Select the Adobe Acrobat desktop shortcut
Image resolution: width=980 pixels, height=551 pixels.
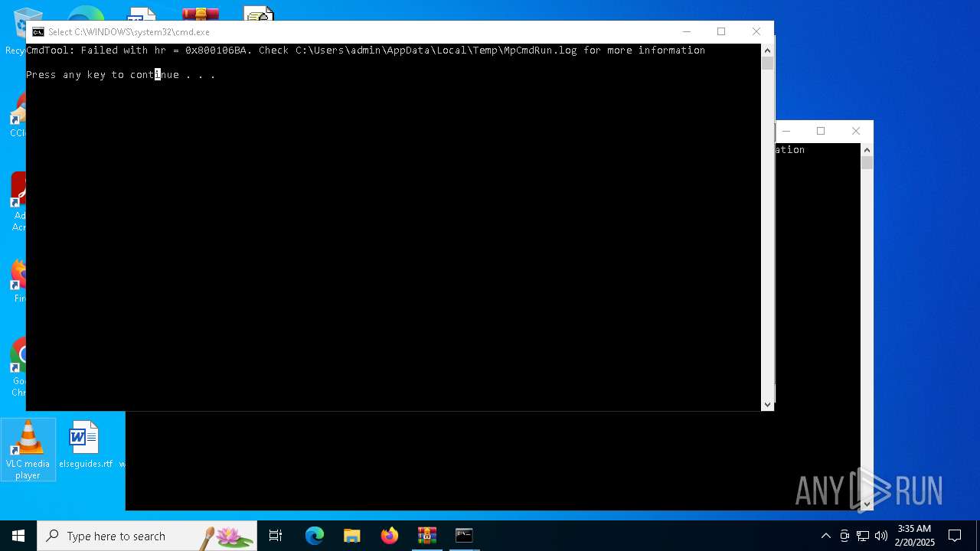tap(18, 202)
